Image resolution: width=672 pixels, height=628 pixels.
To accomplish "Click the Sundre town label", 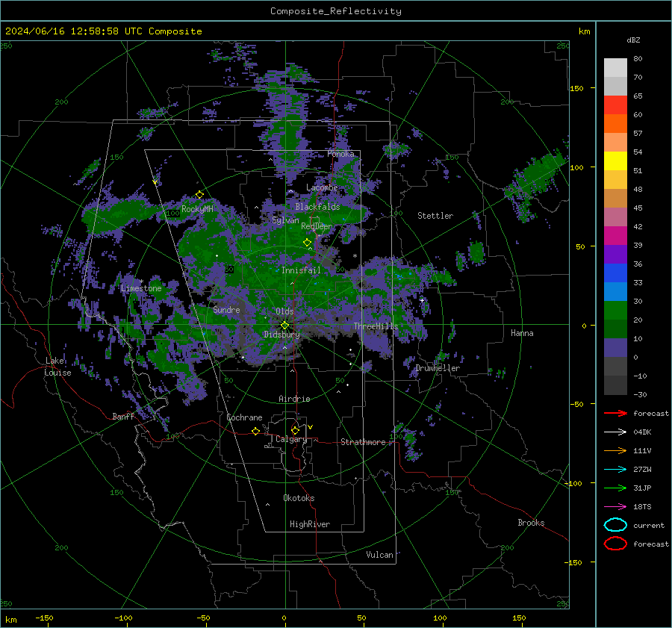I will tap(226, 310).
